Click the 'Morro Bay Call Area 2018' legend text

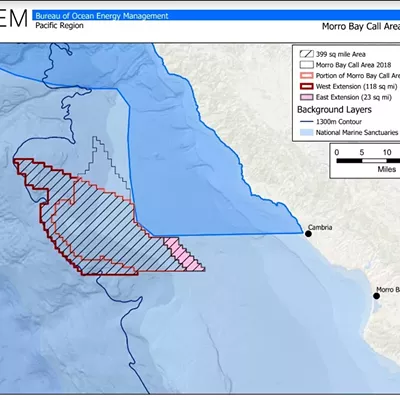point(353,65)
